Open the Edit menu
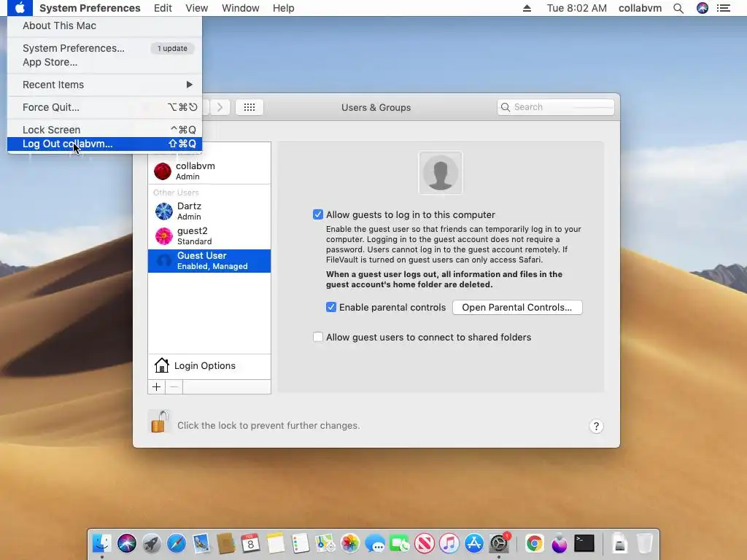 tap(163, 8)
